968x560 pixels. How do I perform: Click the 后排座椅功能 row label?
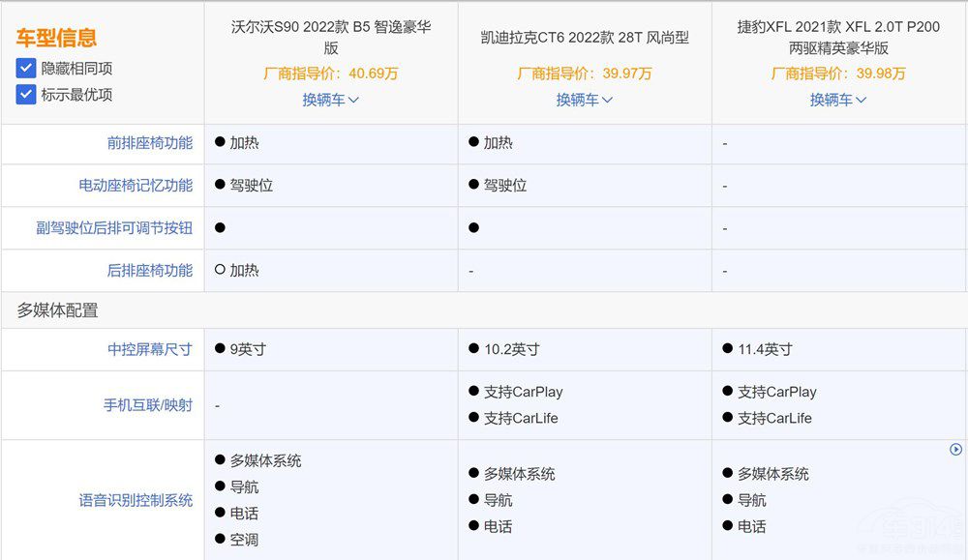(x=149, y=271)
